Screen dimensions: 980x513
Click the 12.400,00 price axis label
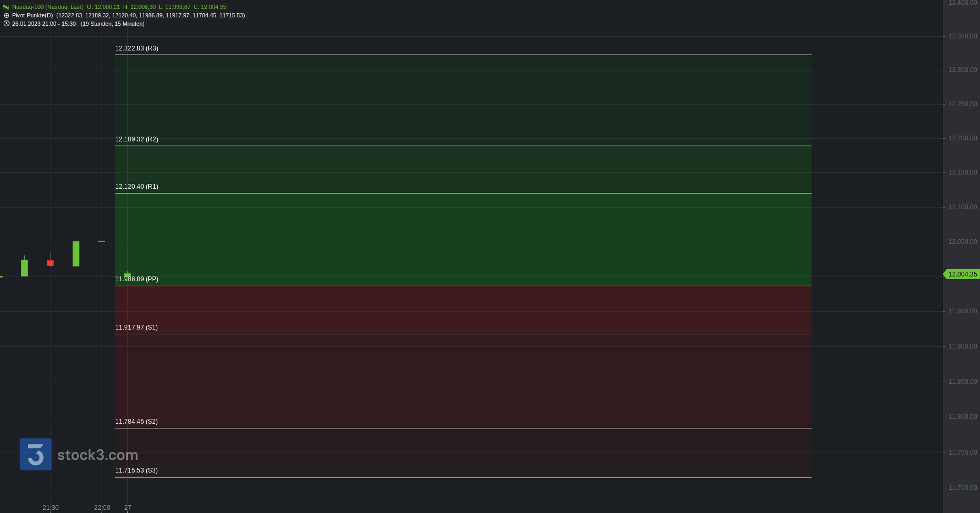coord(962,3)
